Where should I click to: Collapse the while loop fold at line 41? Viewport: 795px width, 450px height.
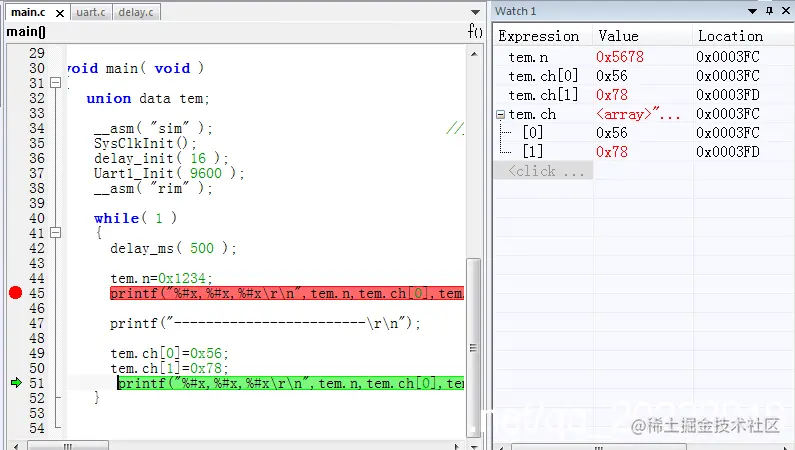[56, 233]
